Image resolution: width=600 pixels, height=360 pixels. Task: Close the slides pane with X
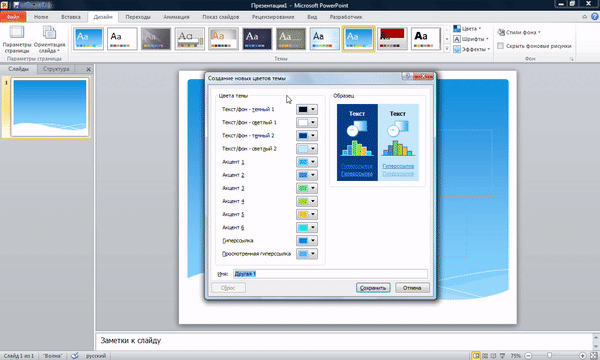pyautogui.click(x=88, y=69)
